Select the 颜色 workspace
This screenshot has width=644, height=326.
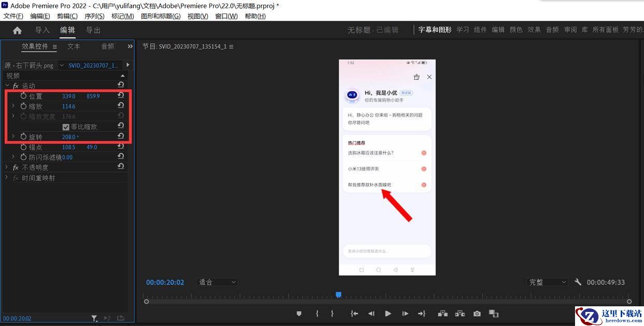pyautogui.click(x=516, y=30)
